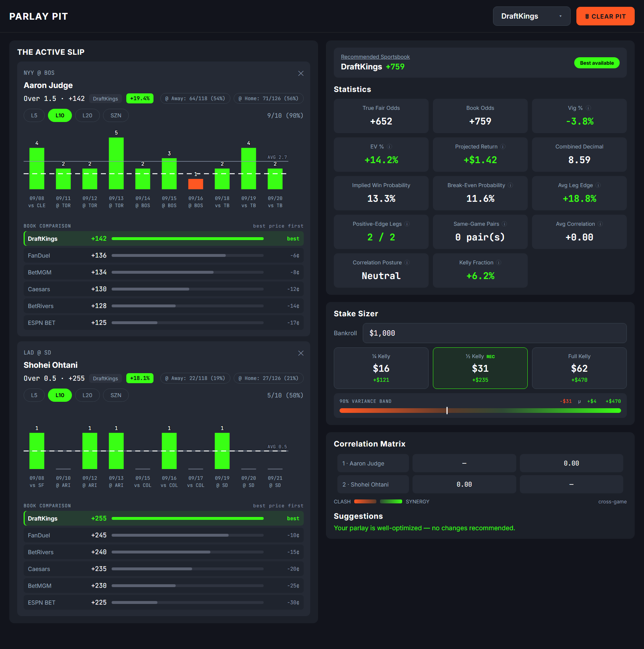Viewport: 644px width, 649px height.
Task: Click info icon beside Correlation Posture
Action: pyautogui.click(x=407, y=263)
